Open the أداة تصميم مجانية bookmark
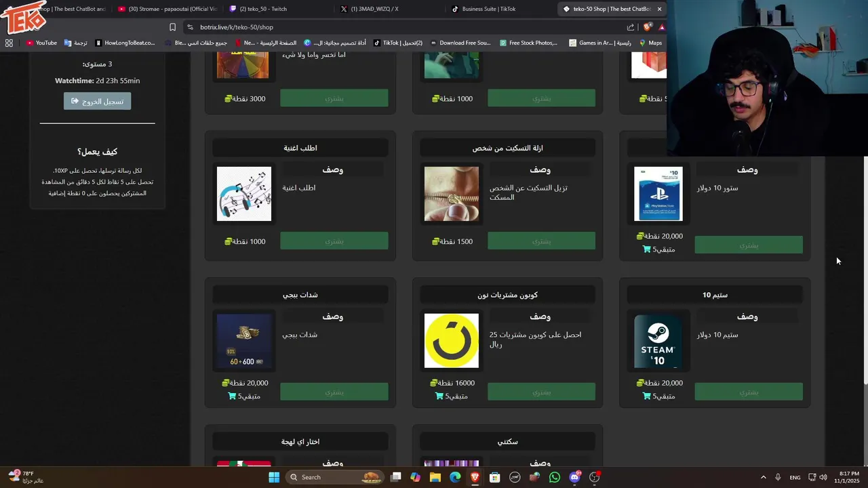Screen dimensions: 868x488 point(335,43)
